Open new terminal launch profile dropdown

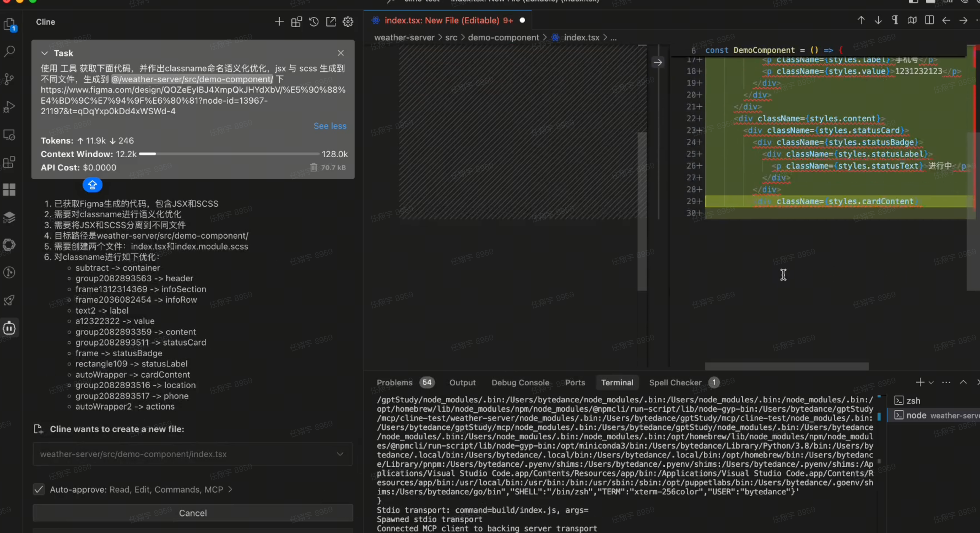click(x=931, y=383)
